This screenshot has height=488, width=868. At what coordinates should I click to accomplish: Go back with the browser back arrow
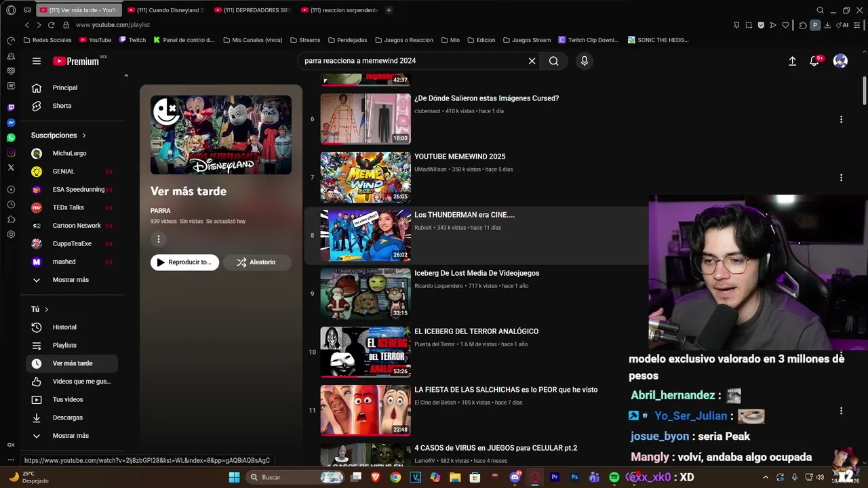coord(27,25)
